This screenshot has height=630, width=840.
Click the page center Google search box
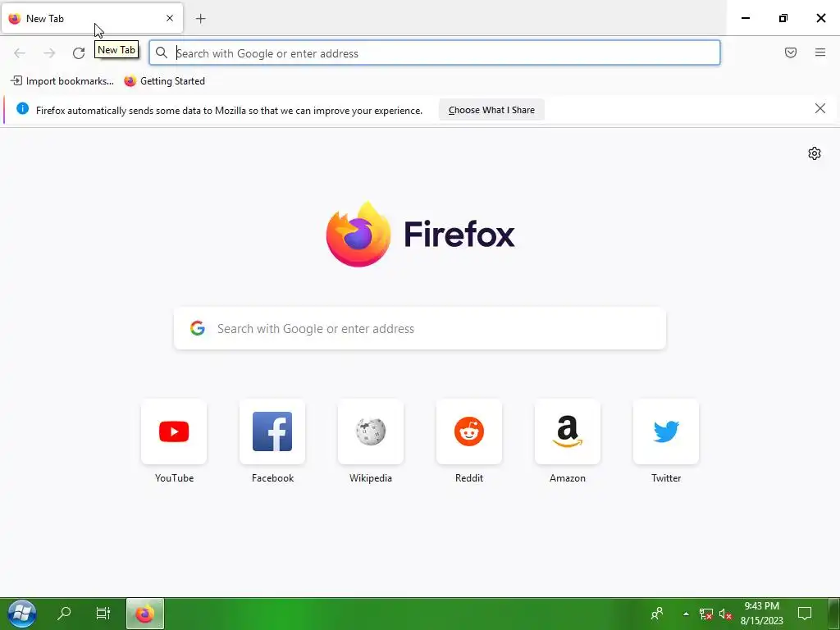point(420,328)
